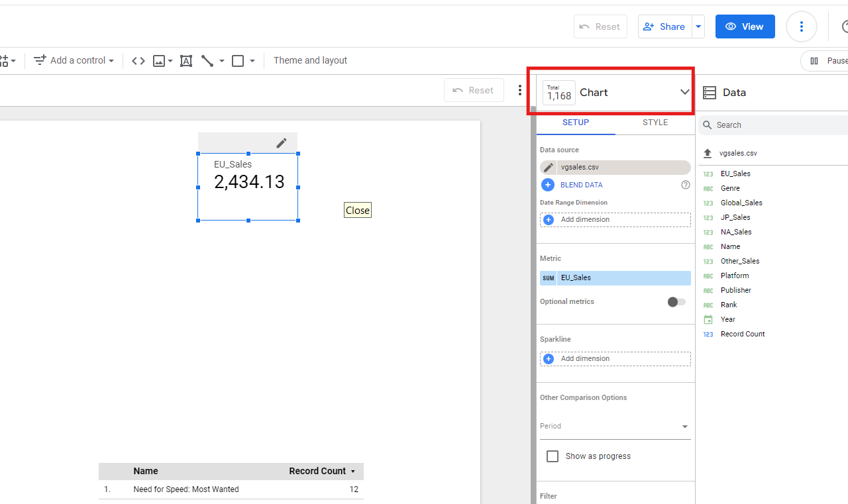Open the three-dot more options menu beside View
Screen dimensions: 848x504
coord(801,26)
